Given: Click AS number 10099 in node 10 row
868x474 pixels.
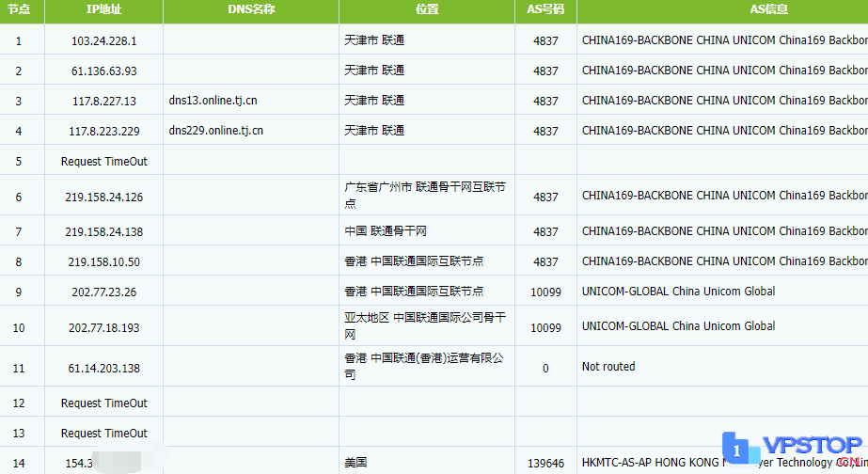Looking at the screenshot, I should pyautogui.click(x=545, y=328).
